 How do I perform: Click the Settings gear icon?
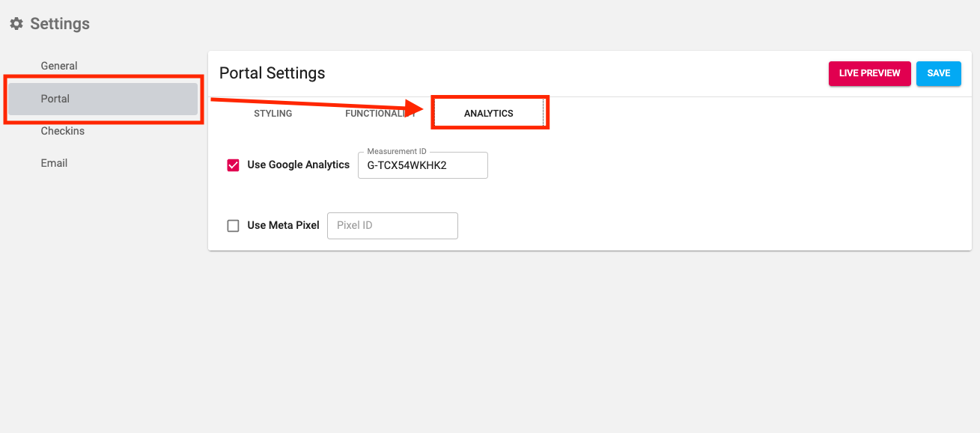pyautogui.click(x=16, y=24)
